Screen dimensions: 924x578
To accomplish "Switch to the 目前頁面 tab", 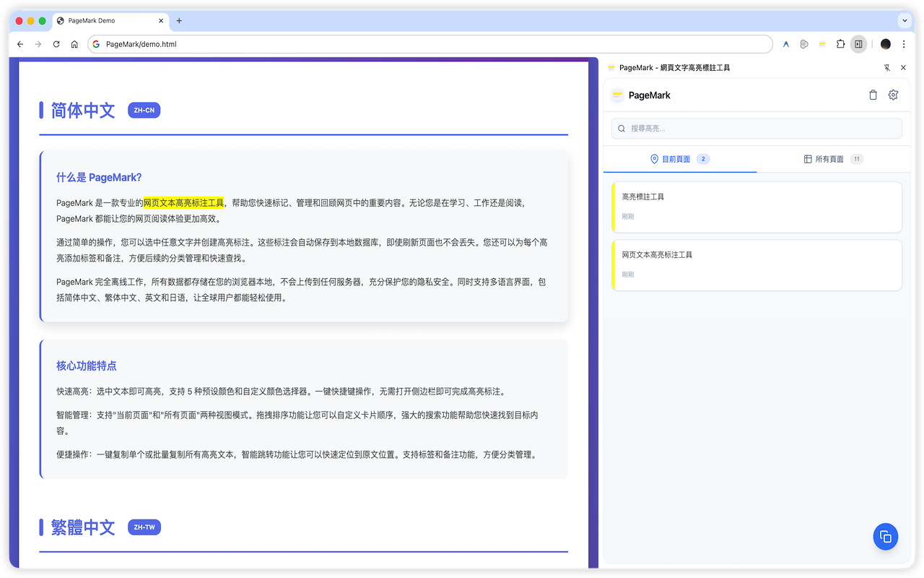I will click(x=680, y=159).
